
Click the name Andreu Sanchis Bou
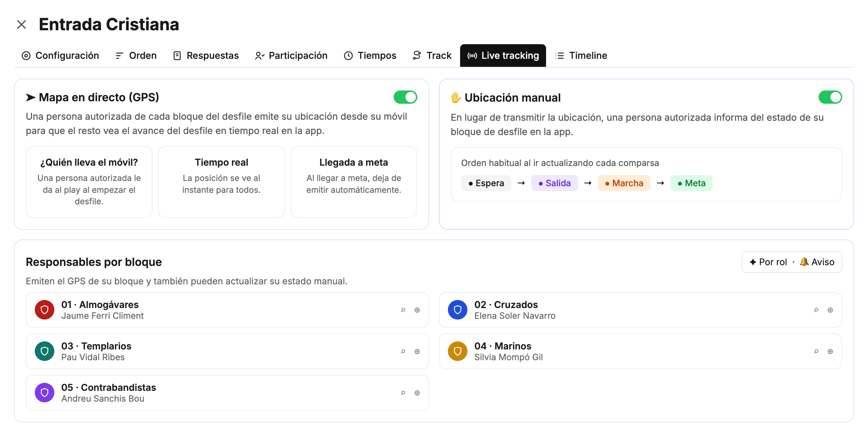(x=103, y=399)
